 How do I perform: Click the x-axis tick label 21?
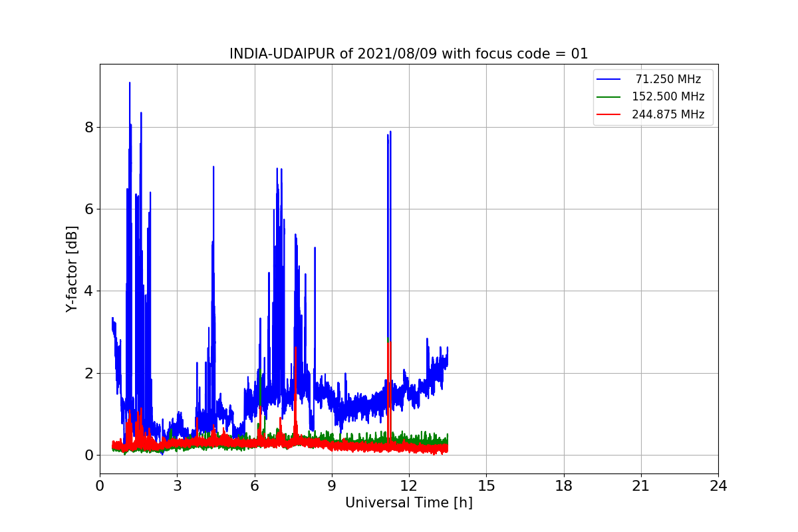(641, 486)
